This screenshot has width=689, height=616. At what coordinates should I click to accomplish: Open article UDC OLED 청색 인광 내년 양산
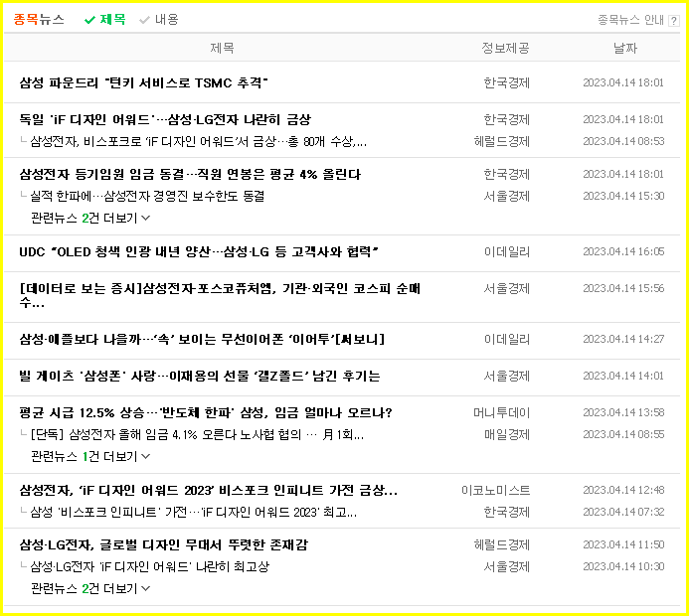click(199, 251)
